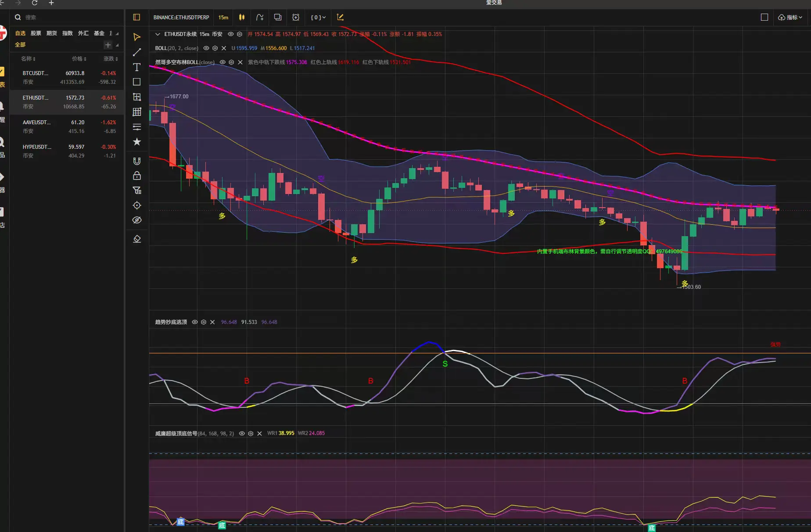This screenshot has width=811, height=532.
Task: Open the candlestick chart type selector
Action: tap(242, 17)
